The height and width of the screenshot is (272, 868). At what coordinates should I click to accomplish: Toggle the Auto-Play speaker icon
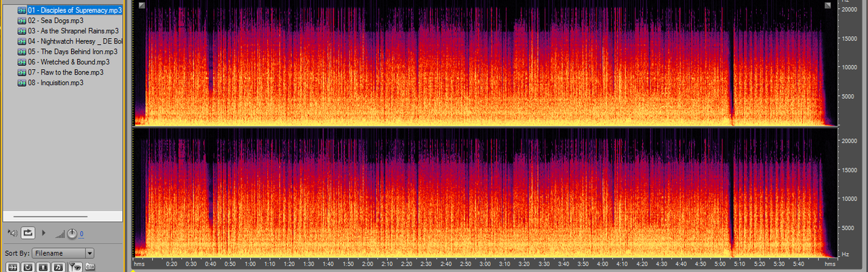12,233
